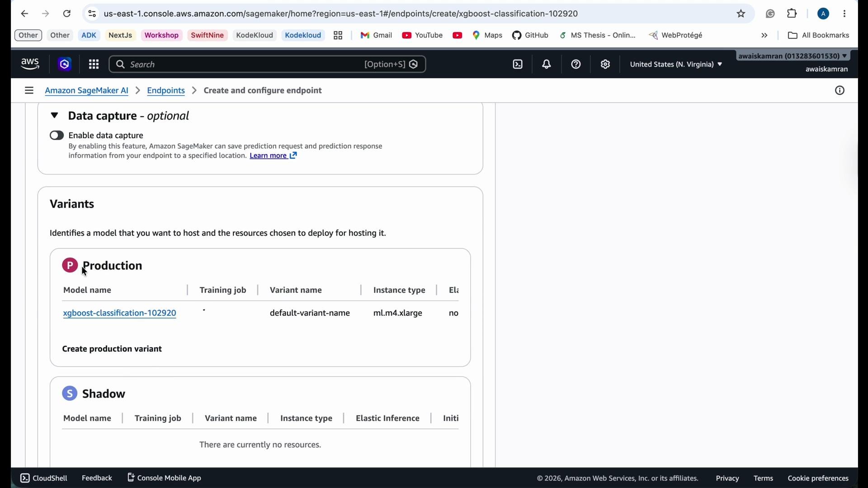This screenshot has width=868, height=488.
Task: Toggle Enable data capture switch
Action: (x=57, y=136)
